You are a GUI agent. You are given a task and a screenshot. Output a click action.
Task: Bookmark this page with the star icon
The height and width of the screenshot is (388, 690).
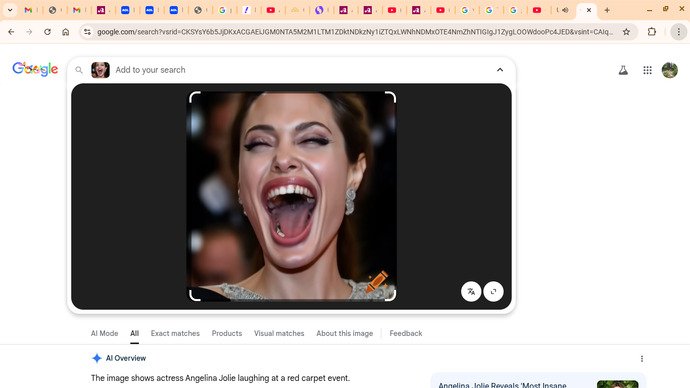(626, 32)
